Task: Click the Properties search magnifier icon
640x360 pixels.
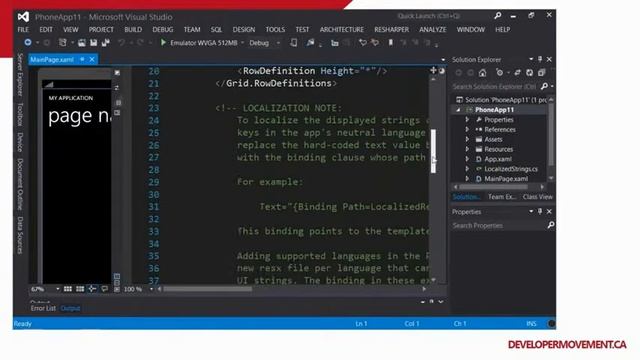Action: (x=550, y=225)
